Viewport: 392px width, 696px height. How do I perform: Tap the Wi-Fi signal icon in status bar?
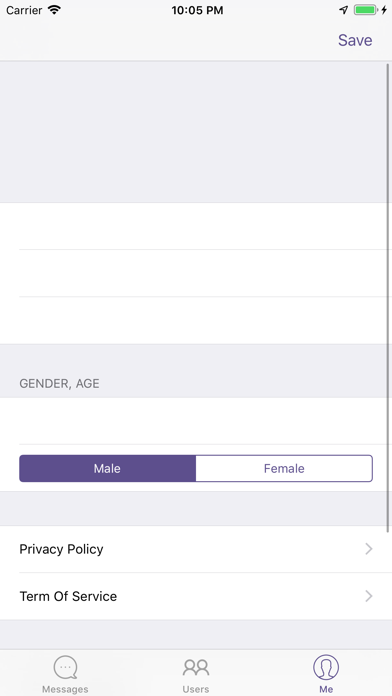point(54,10)
